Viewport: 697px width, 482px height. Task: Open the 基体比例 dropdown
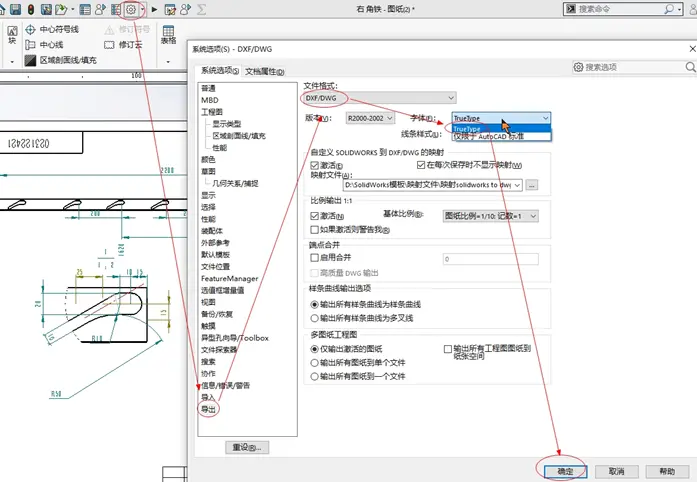(x=491, y=216)
